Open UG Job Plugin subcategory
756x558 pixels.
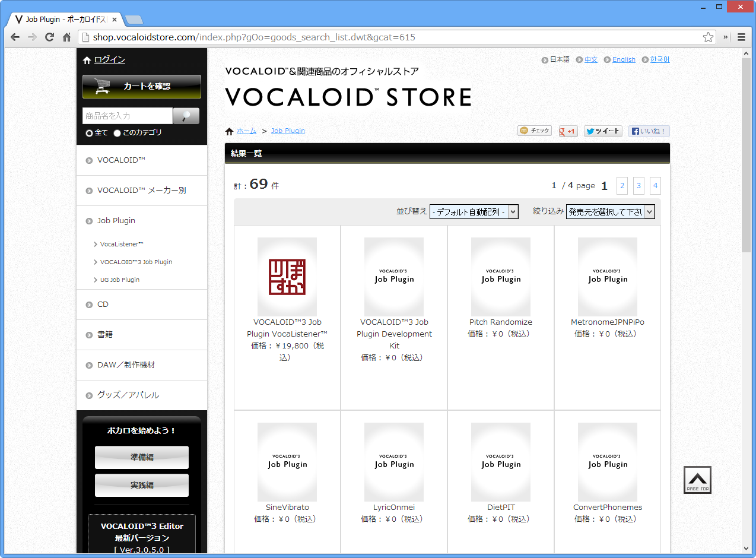(x=120, y=280)
